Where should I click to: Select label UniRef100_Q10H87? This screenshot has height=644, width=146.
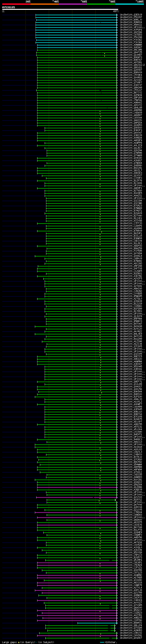pyautogui.click(x=131, y=55)
